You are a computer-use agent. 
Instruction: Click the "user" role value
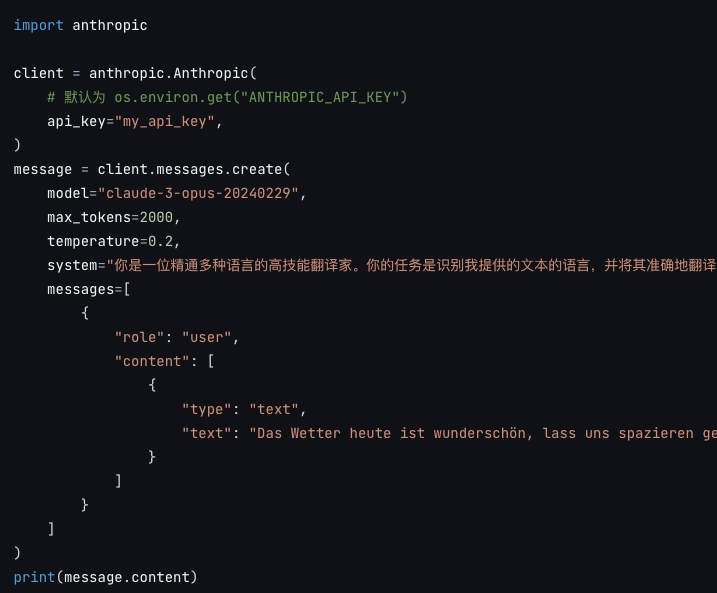pyautogui.click(x=206, y=337)
